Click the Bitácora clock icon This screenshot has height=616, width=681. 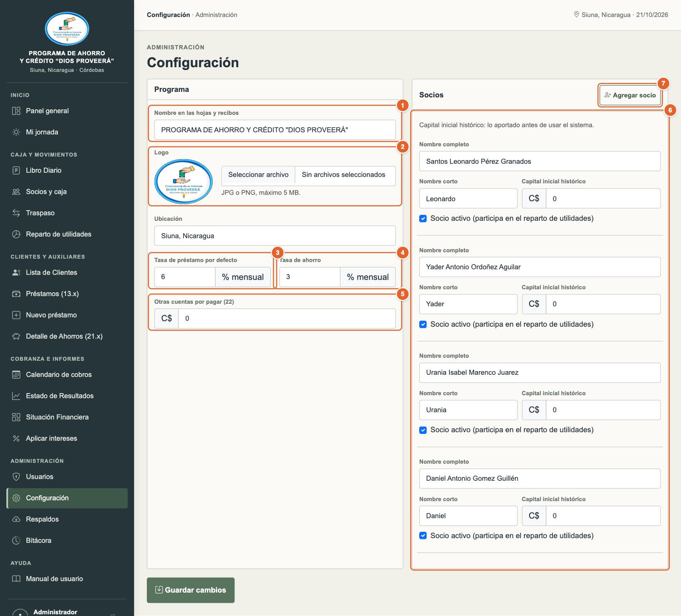coord(16,541)
